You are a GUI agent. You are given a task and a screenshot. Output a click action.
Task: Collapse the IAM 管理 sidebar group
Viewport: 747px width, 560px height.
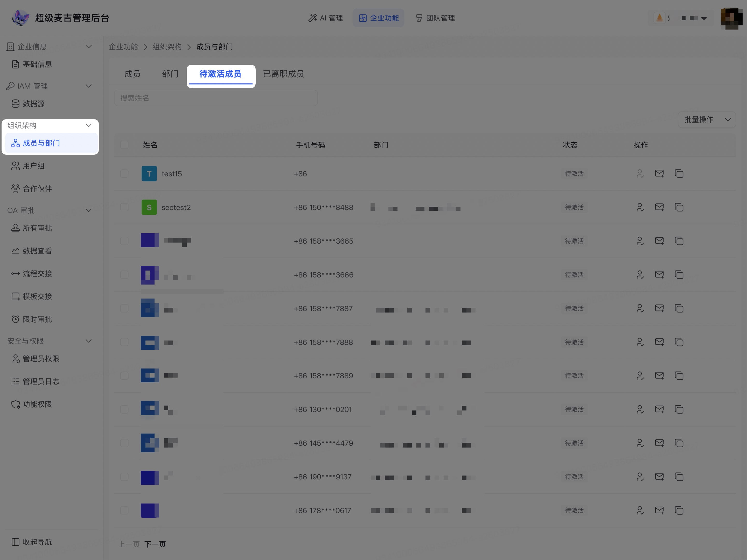(x=88, y=86)
